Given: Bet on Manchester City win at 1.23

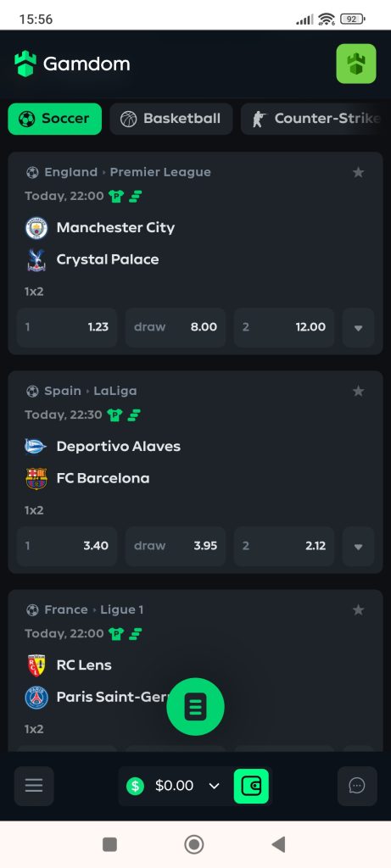Looking at the screenshot, I should pyautogui.click(x=67, y=327).
